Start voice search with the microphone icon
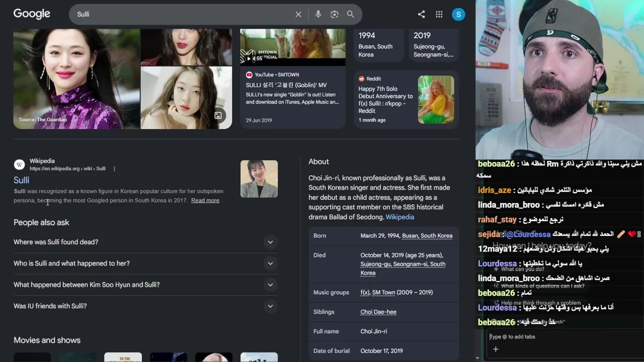Viewport: 644px width, 362px height. pyautogui.click(x=318, y=15)
